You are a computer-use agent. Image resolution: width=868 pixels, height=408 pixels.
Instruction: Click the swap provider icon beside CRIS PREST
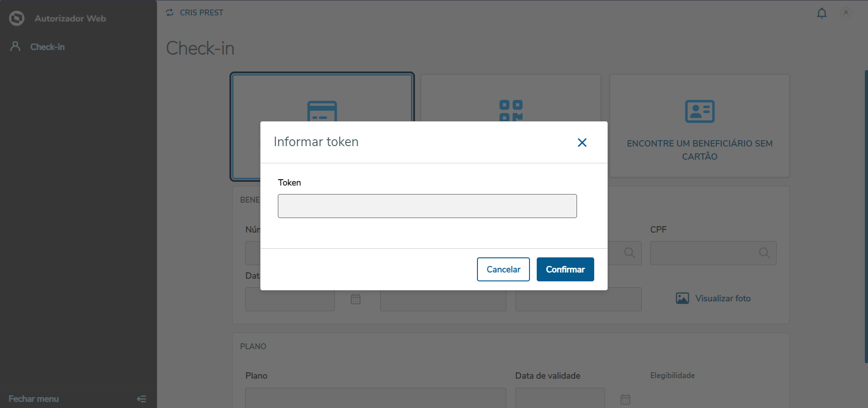point(170,13)
